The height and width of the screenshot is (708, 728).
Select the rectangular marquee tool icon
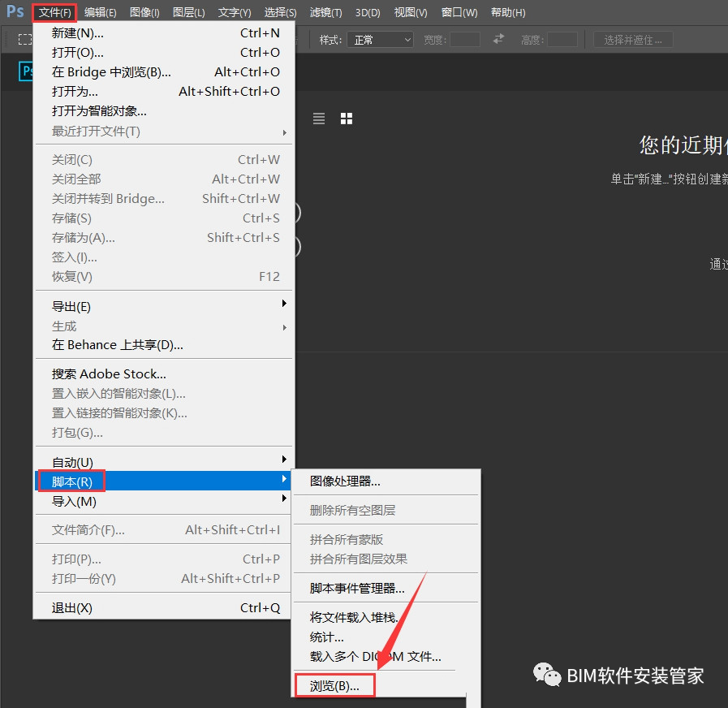(x=24, y=40)
